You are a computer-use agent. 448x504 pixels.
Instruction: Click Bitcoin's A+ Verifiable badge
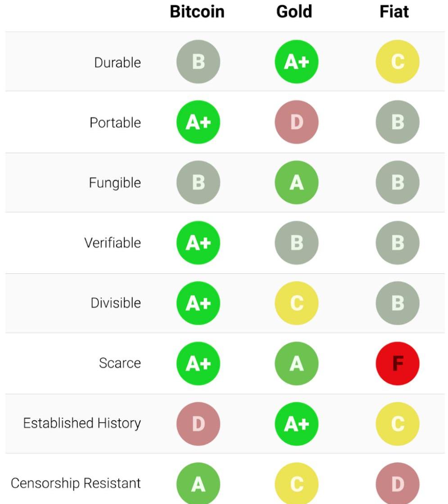click(x=198, y=243)
